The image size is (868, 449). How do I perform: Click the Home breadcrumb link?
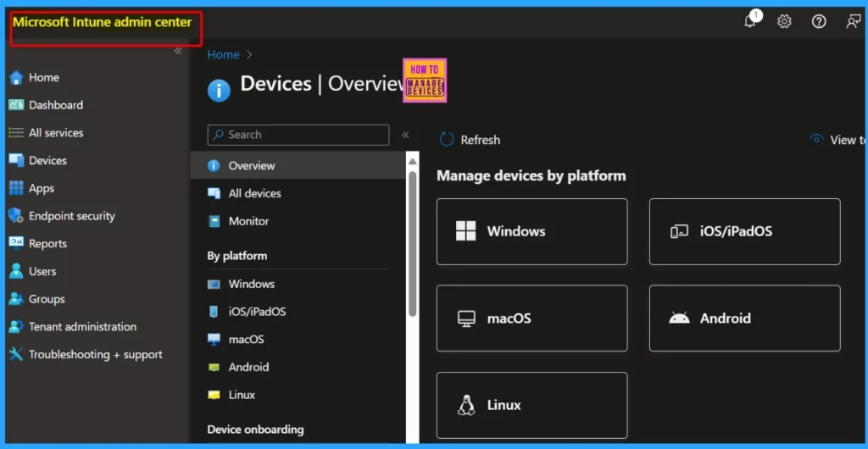pos(223,55)
